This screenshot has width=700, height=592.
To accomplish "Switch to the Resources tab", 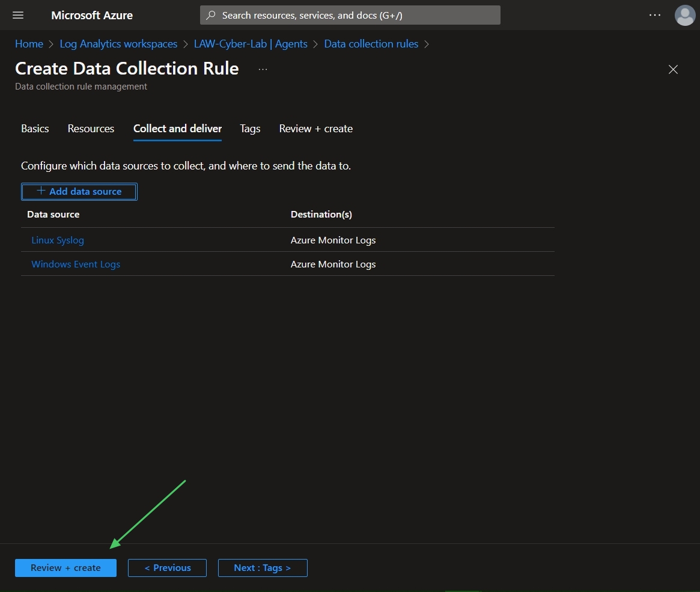I will [91, 129].
